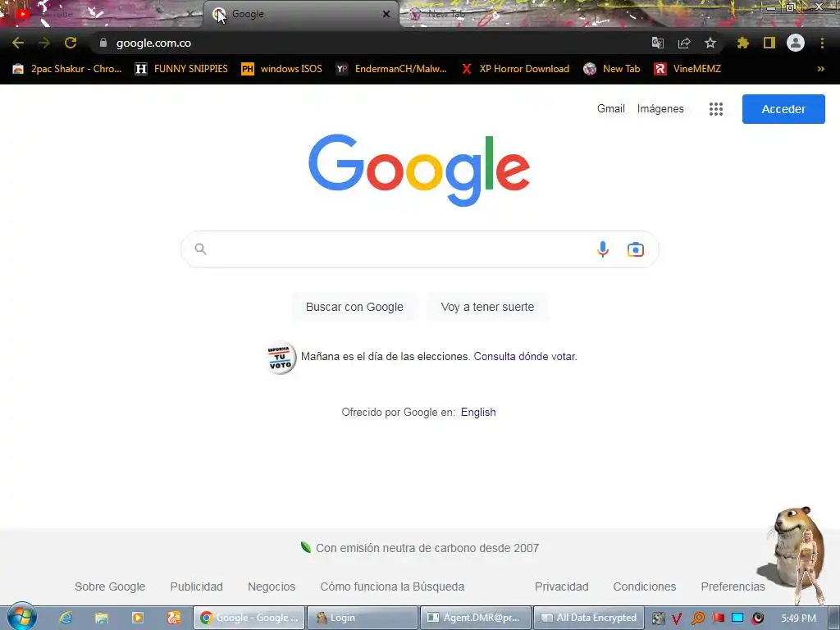840x630 pixels.
Task: Open the Imágenes link
Action: click(x=660, y=109)
